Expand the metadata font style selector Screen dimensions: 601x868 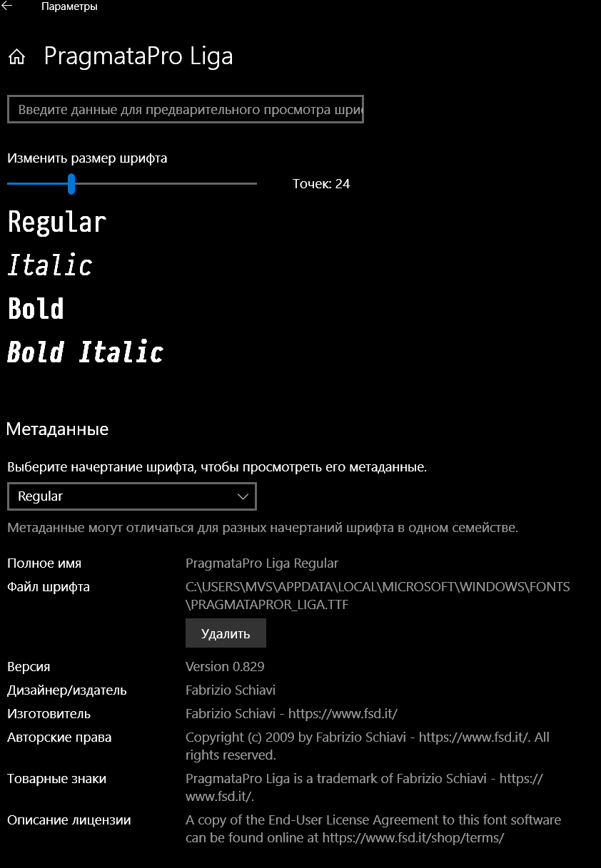[x=132, y=496]
